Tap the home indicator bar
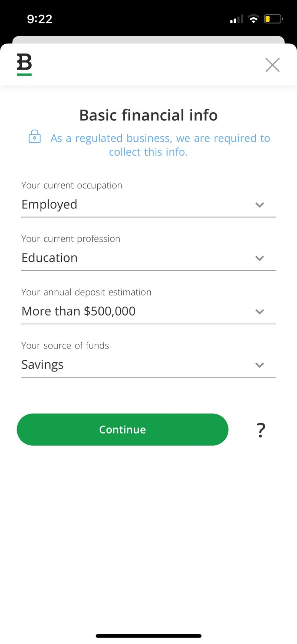 (x=148, y=636)
